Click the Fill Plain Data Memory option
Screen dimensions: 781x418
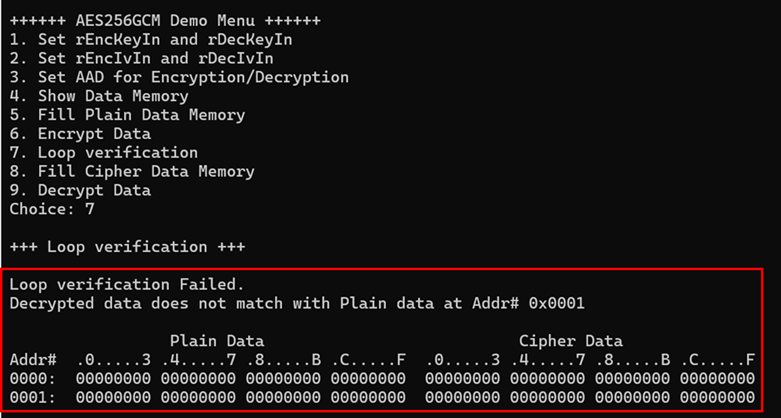127,115
